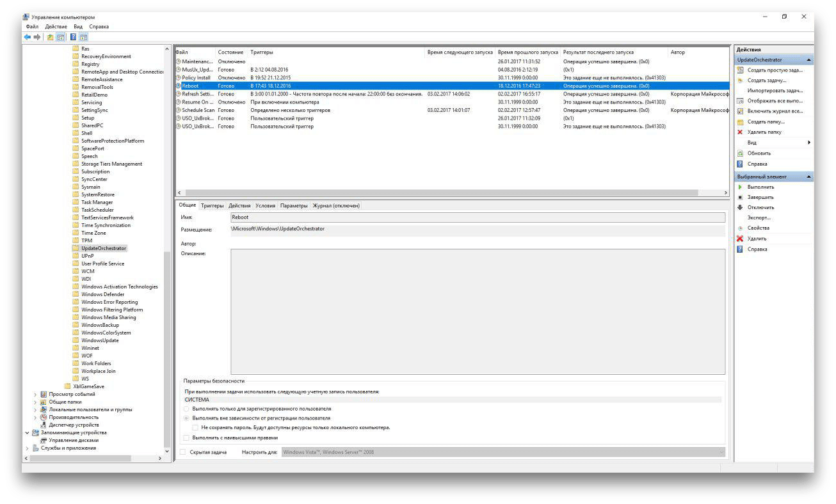Open the Действие menu
This screenshot has width=836, height=504.
(56, 27)
